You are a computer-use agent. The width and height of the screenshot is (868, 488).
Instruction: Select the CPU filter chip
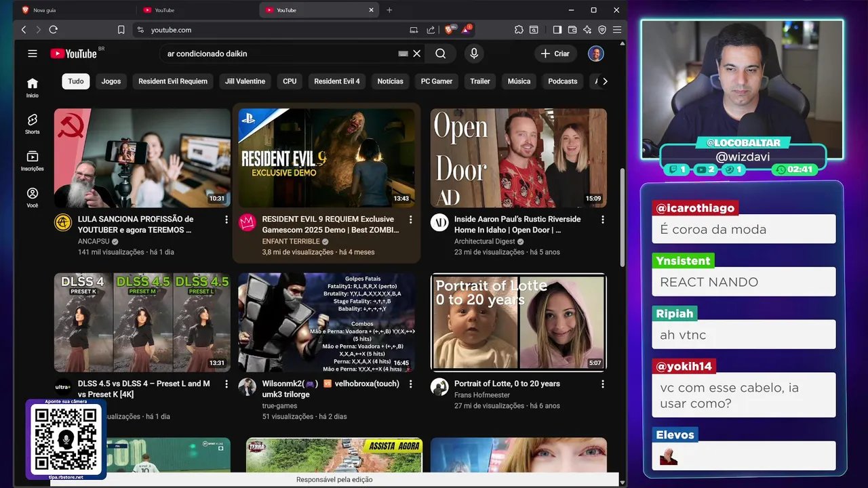pos(290,81)
